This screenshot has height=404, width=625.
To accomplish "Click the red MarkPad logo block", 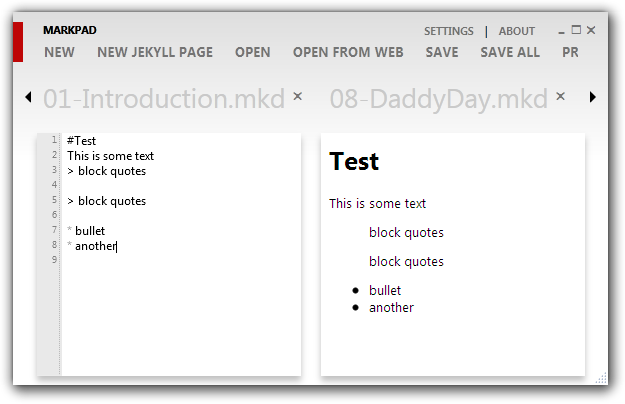I will pyautogui.click(x=17, y=42).
